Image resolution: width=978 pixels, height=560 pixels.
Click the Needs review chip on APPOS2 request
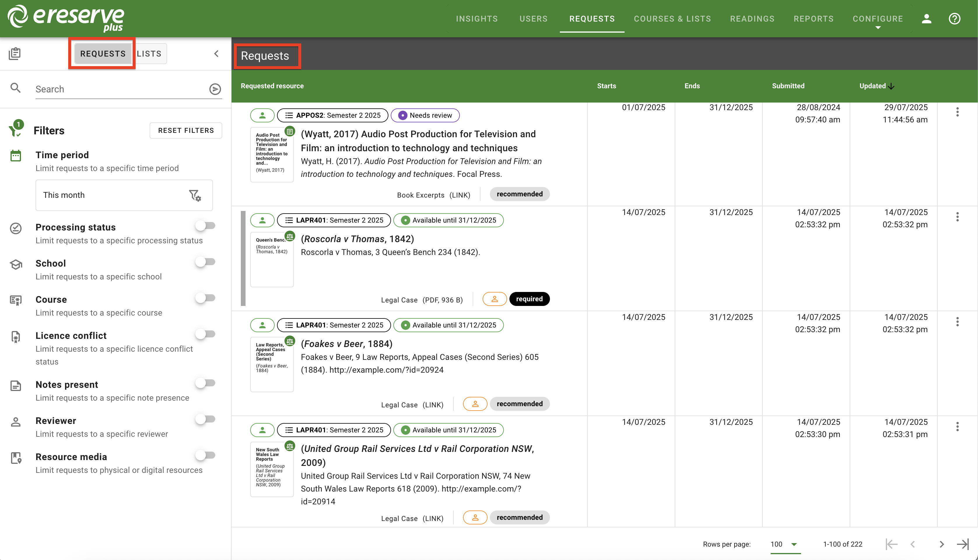click(425, 115)
